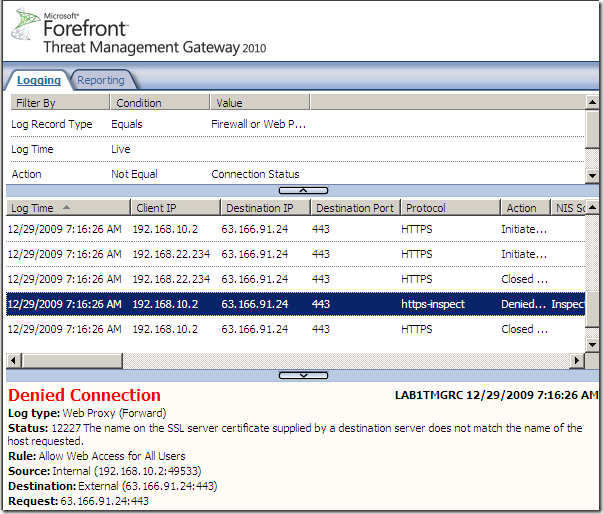Click the Client IP column header

[x=176, y=208]
